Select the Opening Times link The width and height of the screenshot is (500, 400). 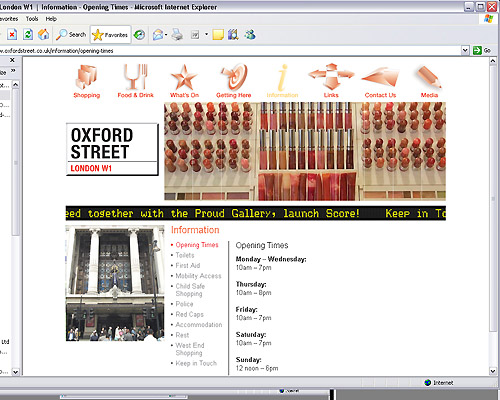coord(197,245)
